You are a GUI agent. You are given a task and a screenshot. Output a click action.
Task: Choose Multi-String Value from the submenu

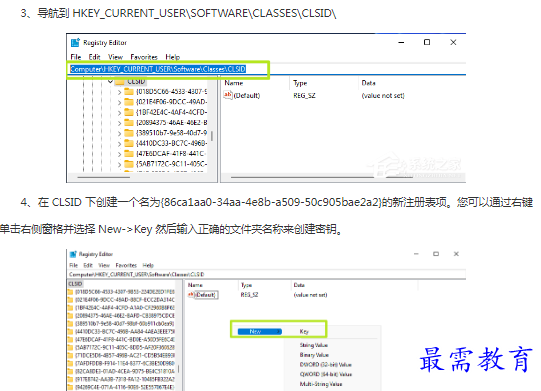tap(321, 384)
